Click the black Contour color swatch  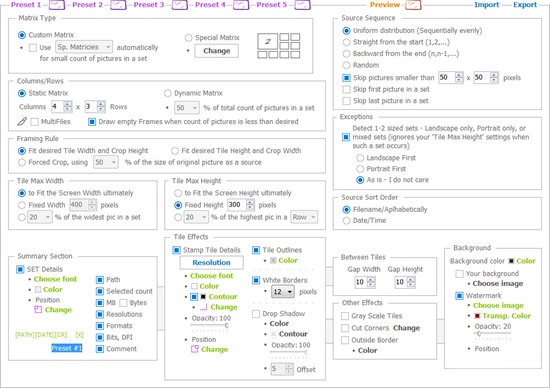tap(203, 297)
